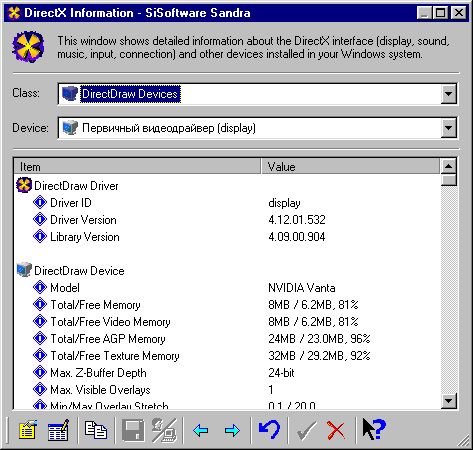Screen dimensions: 473x450
Task: Click the scrollbar thumb in the list
Action: click(449, 180)
